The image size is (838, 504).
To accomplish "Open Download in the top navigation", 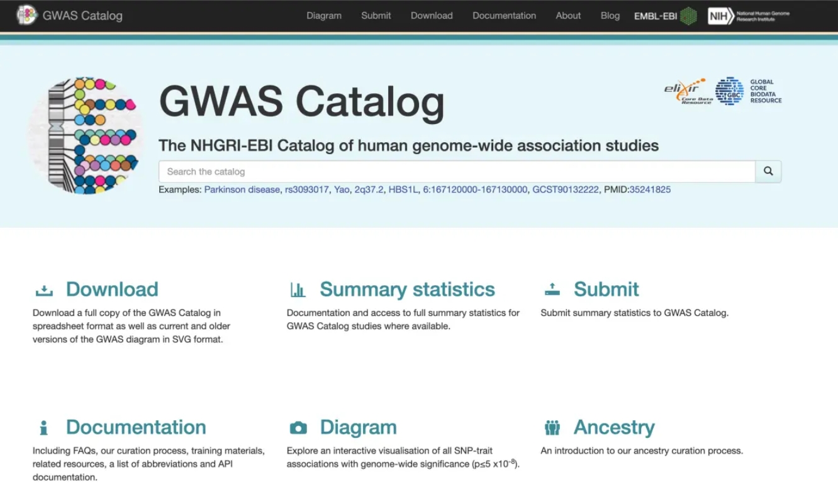I will click(x=432, y=16).
